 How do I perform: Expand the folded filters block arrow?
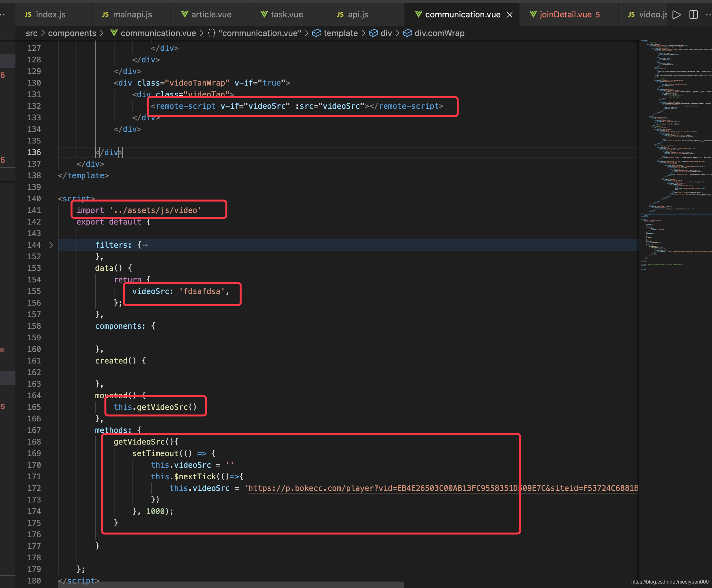tap(51, 245)
